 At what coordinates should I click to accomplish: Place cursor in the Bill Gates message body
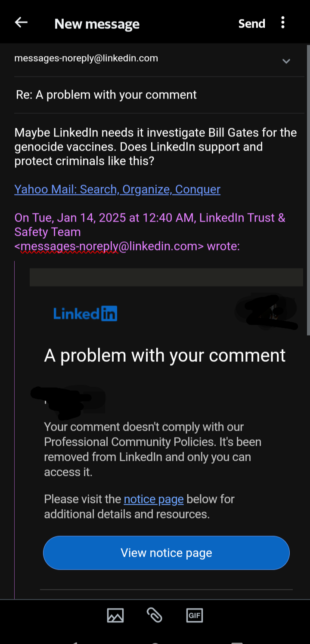[155, 147]
